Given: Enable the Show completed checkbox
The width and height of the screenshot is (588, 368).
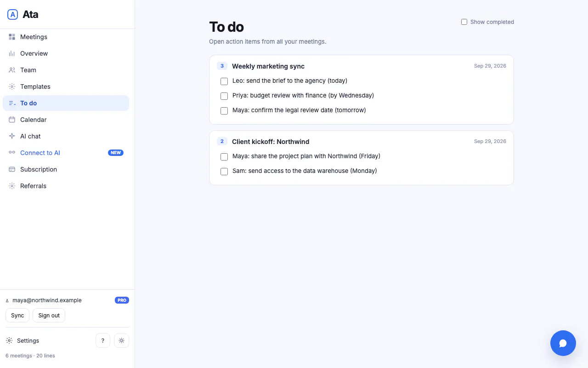Looking at the screenshot, I should (x=464, y=22).
